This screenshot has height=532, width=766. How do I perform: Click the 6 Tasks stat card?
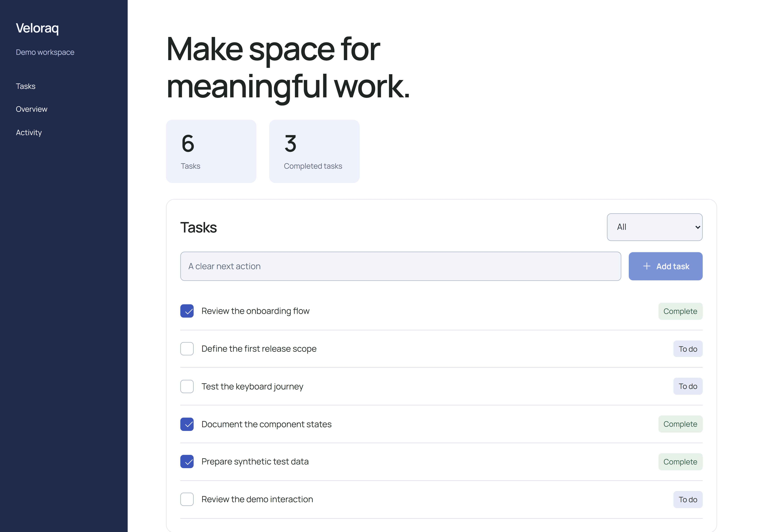[x=211, y=151]
